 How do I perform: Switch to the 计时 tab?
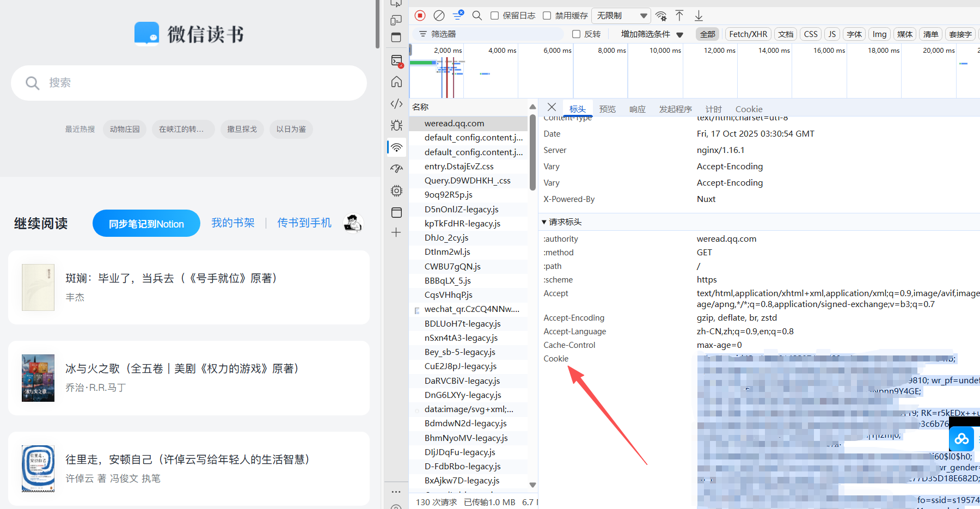(713, 109)
